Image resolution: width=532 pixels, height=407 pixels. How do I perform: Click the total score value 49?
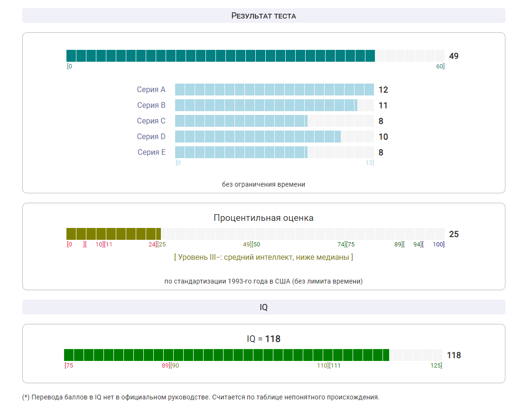click(x=454, y=56)
